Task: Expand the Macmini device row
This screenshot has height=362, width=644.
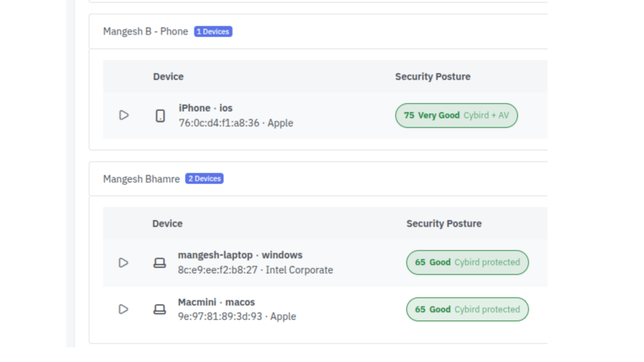Action: click(x=124, y=309)
